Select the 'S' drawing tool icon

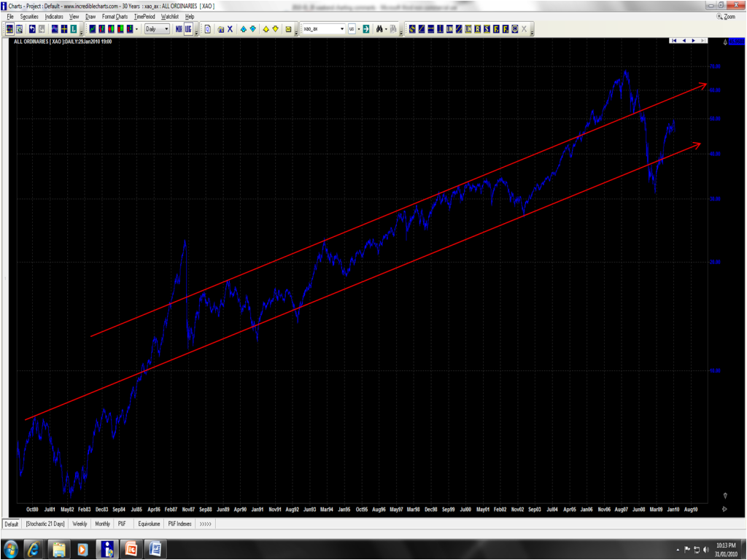[487, 29]
